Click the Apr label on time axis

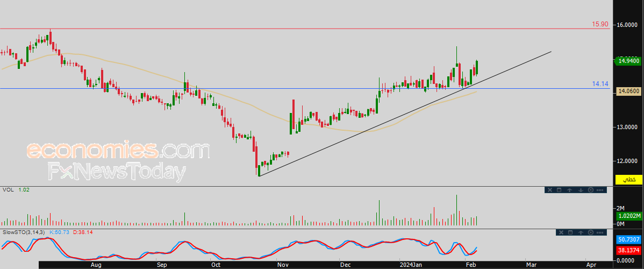click(x=591, y=265)
